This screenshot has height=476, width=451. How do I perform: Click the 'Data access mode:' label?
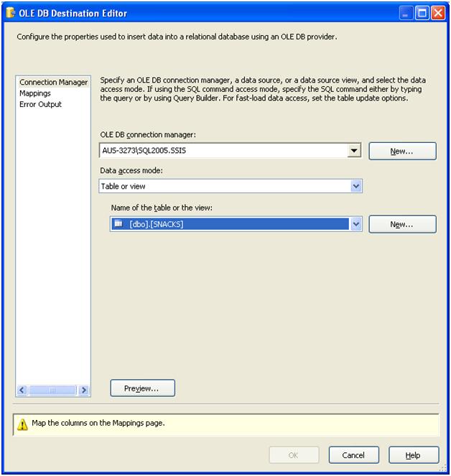coord(131,170)
